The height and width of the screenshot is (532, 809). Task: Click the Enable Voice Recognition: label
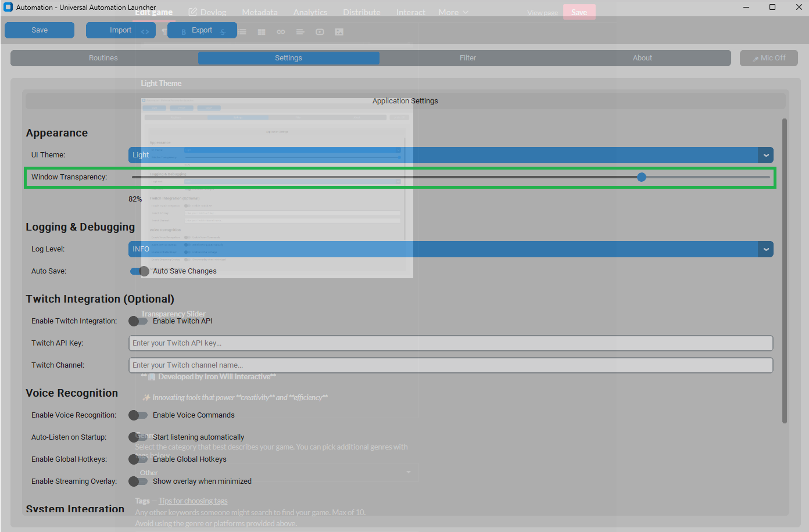click(74, 415)
